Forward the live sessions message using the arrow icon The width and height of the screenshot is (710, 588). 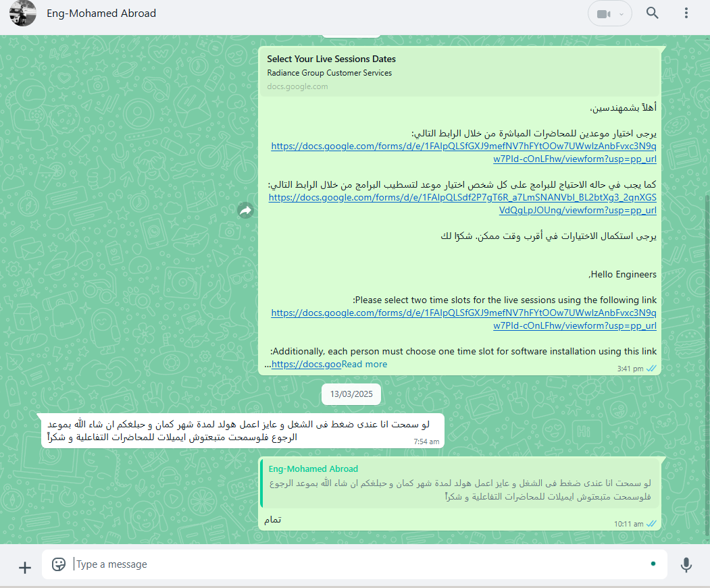pos(245,210)
